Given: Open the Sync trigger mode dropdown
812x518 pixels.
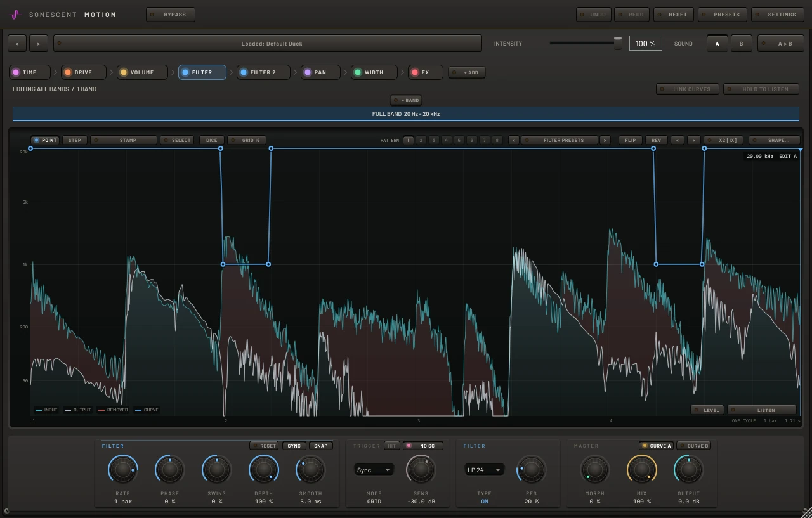Looking at the screenshot, I should click(x=374, y=470).
